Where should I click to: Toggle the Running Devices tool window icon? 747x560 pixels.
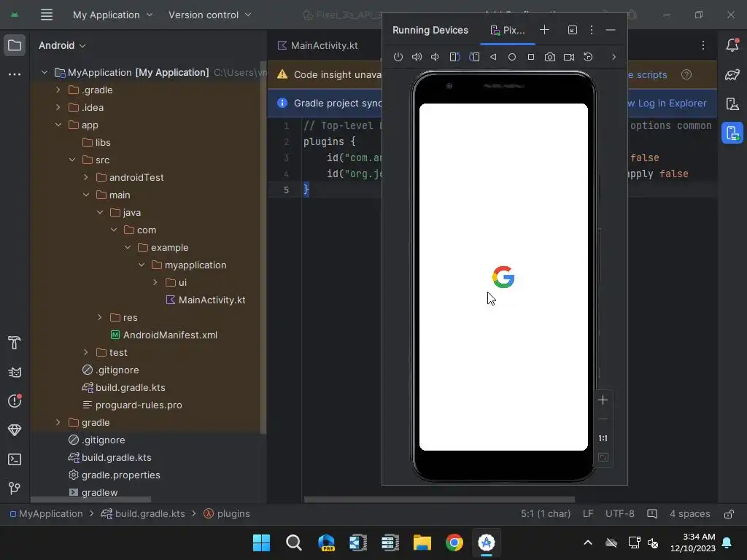pyautogui.click(x=732, y=133)
